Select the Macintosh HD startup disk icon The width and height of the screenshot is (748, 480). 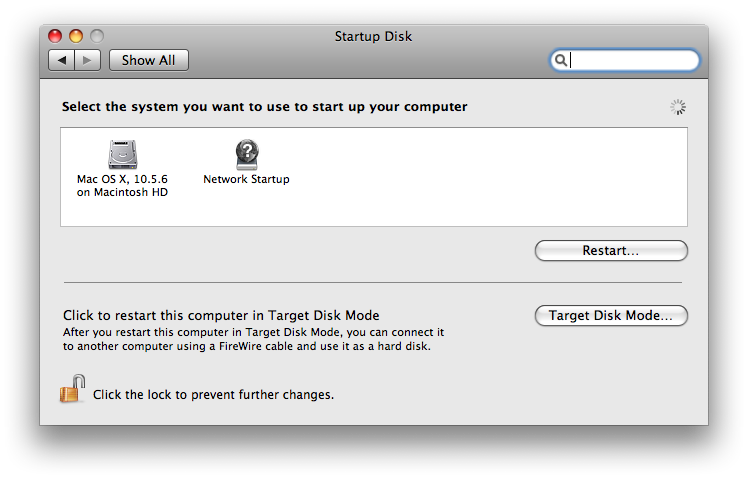[122, 154]
